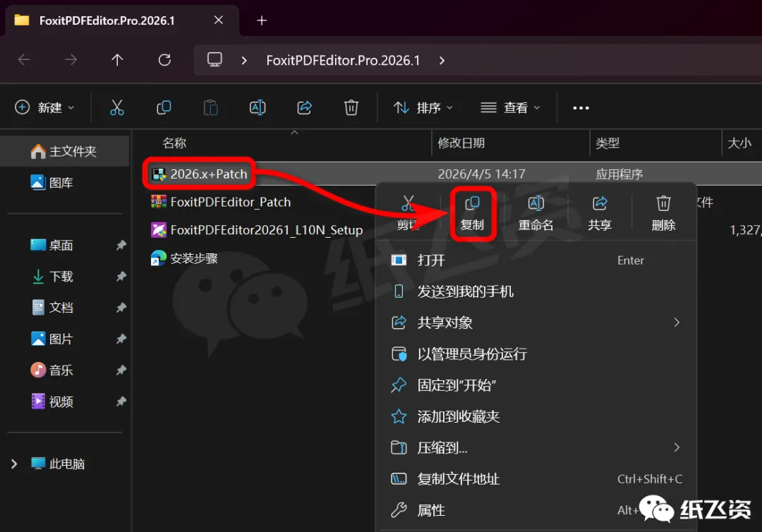Click 复制 (Copy) in the context menu
762x532 pixels.
coord(472,214)
